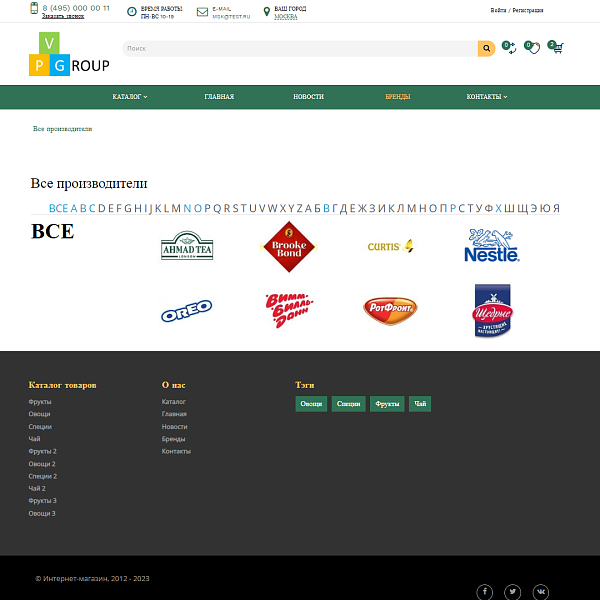This screenshot has width=600, height=600.
Task: Click the VK social icon
Action: (x=540, y=592)
